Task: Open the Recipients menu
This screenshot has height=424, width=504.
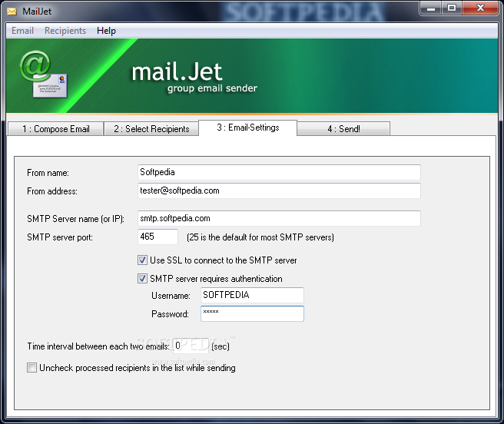Action: click(65, 31)
